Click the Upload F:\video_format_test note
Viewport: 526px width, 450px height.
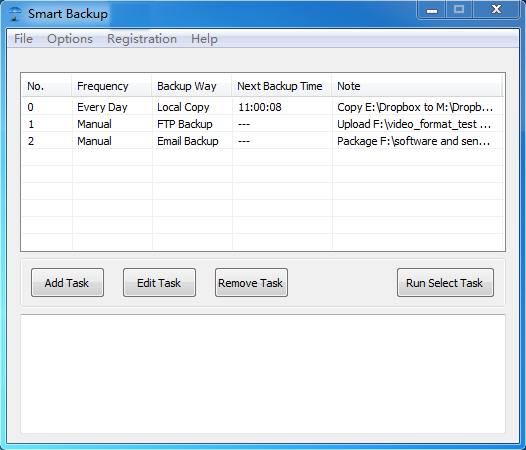tap(414, 124)
